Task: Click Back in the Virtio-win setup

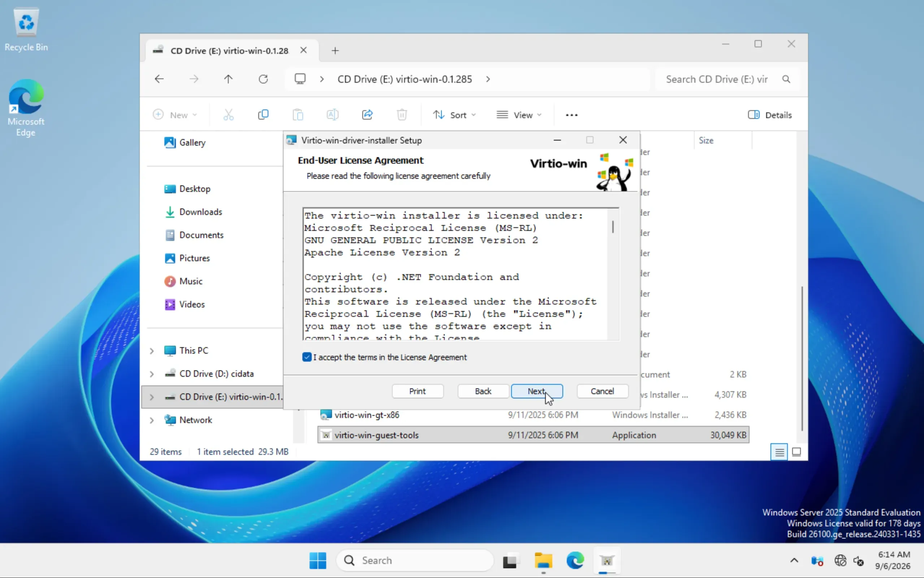Action: [x=483, y=391]
